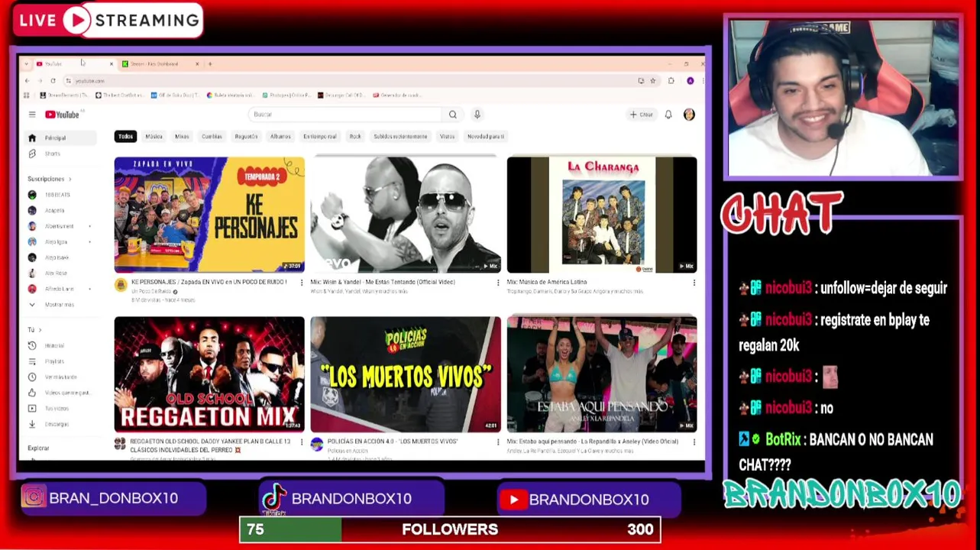Click the YouTube logo
The image size is (980, 550).
[x=62, y=115]
